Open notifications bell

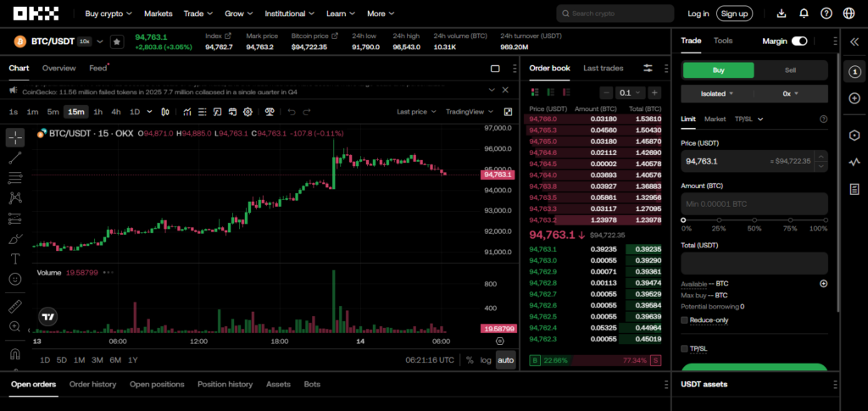pos(804,14)
